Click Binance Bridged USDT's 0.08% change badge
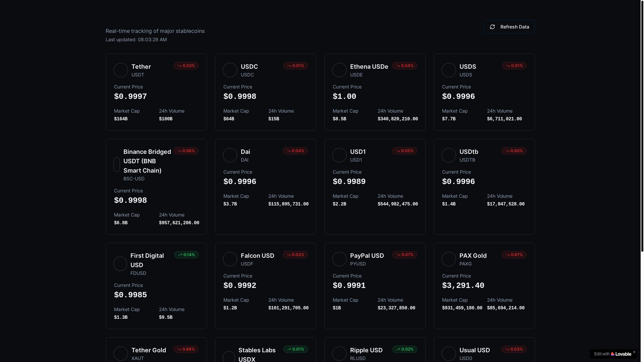This screenshot has height=362, width=644. click(x=186, y=151)
